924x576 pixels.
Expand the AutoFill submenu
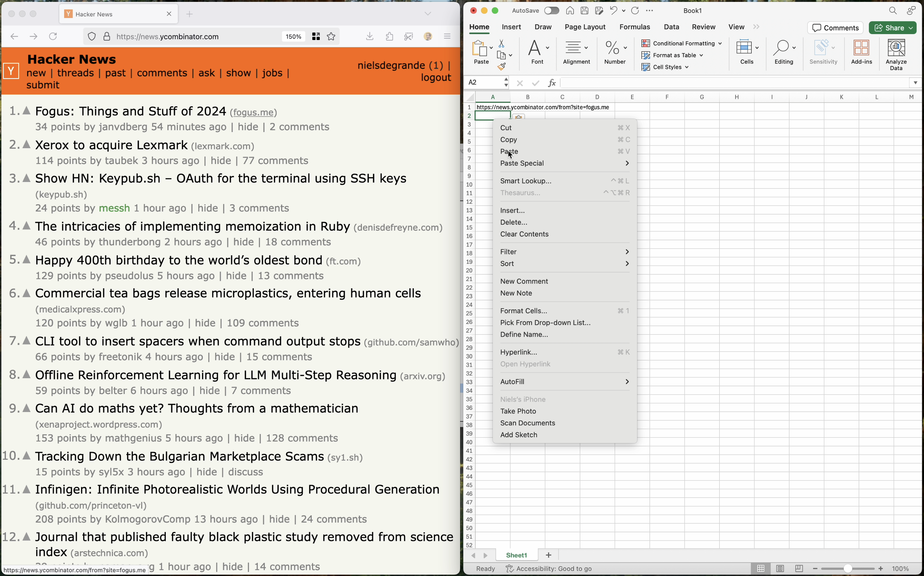click(x=565, y=381)
